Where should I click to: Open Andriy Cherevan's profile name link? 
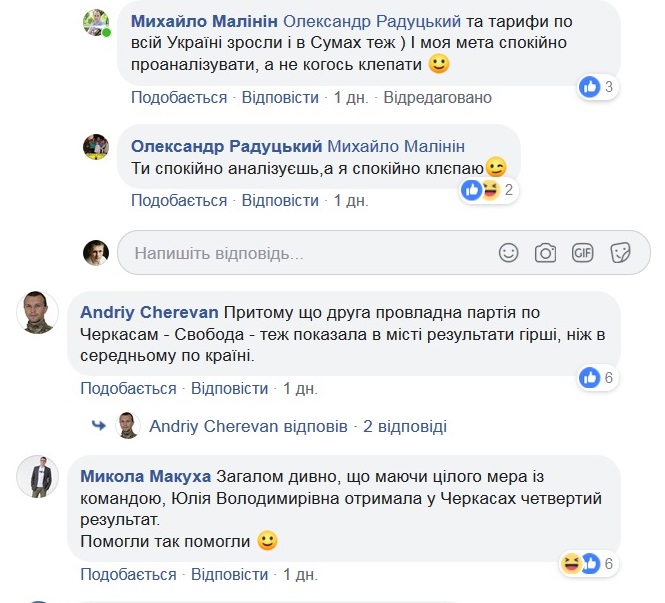149,310
